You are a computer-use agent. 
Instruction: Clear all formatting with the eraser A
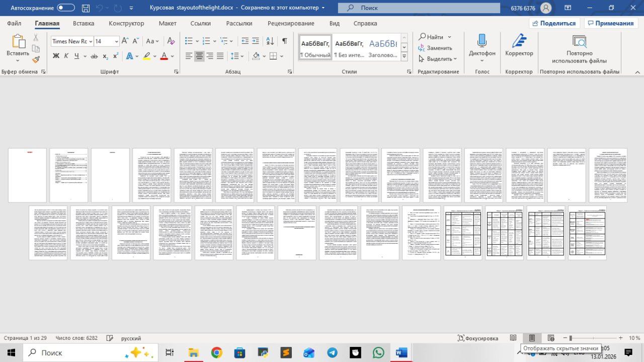tap(171, 41)
